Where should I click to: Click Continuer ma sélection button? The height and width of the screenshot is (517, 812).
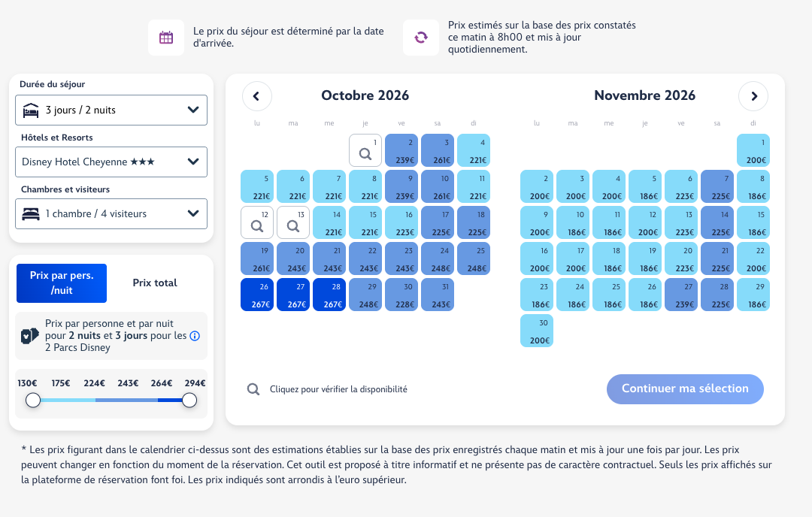tap(685, 389)
